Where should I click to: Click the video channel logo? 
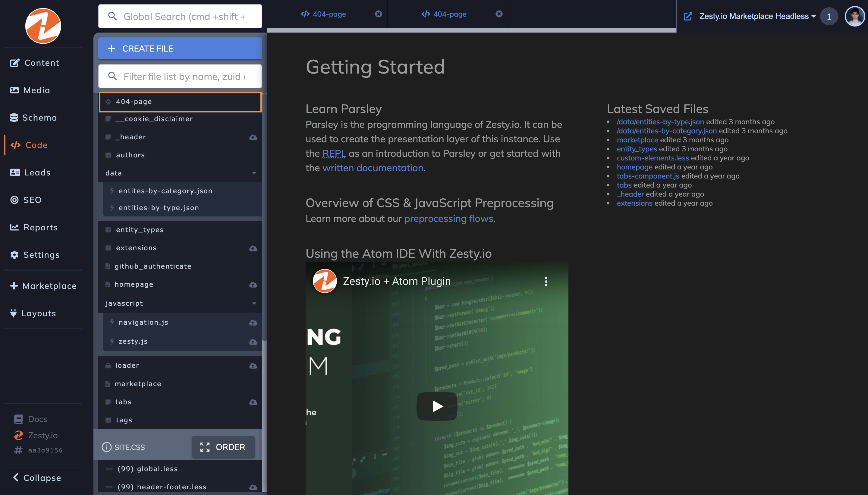[325, 281]
